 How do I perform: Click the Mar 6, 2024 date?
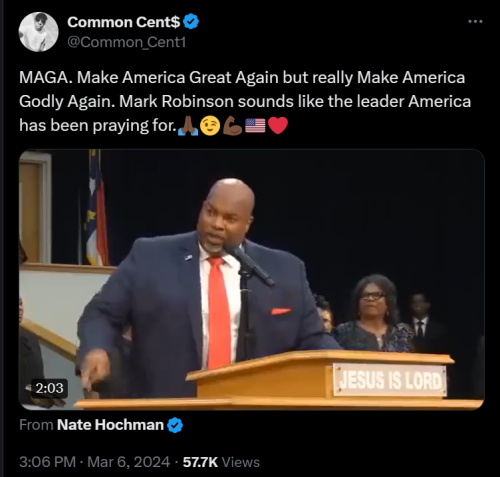pyautogui.click(x=128, y=462)
